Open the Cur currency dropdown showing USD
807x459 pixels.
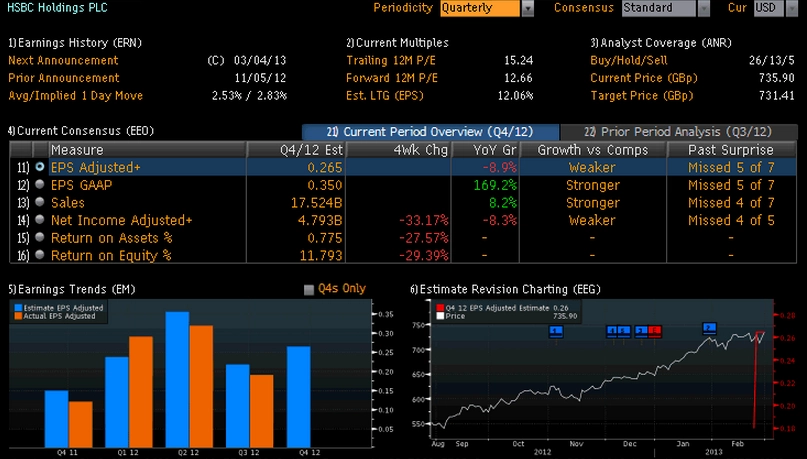click(x=776, y=8)
